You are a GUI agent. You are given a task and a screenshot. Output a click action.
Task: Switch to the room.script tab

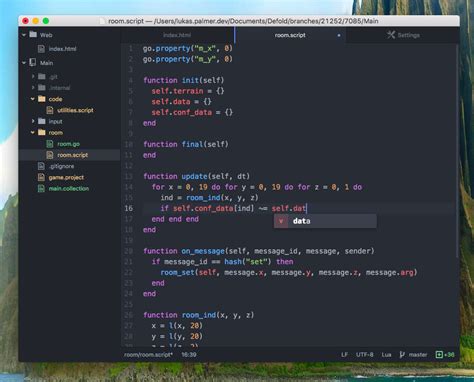point(290,35)
